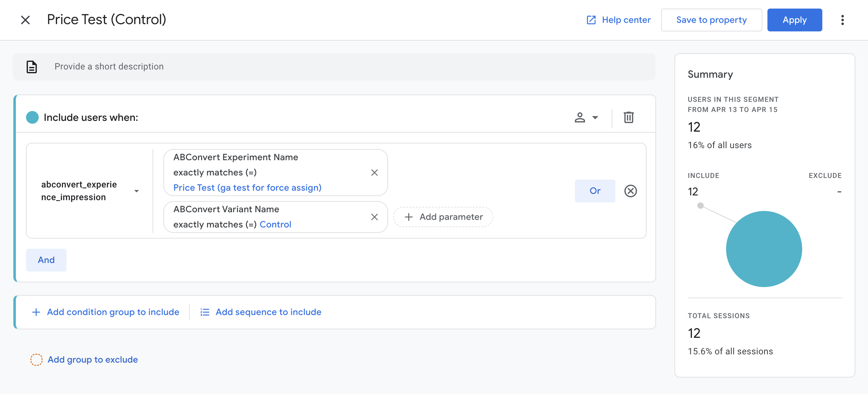Expand the abconvert_experience_impression event dropdown
Image resolution: width=868 pixels, height=394 pixels.
pyautogui.click(x=136, y=191)
